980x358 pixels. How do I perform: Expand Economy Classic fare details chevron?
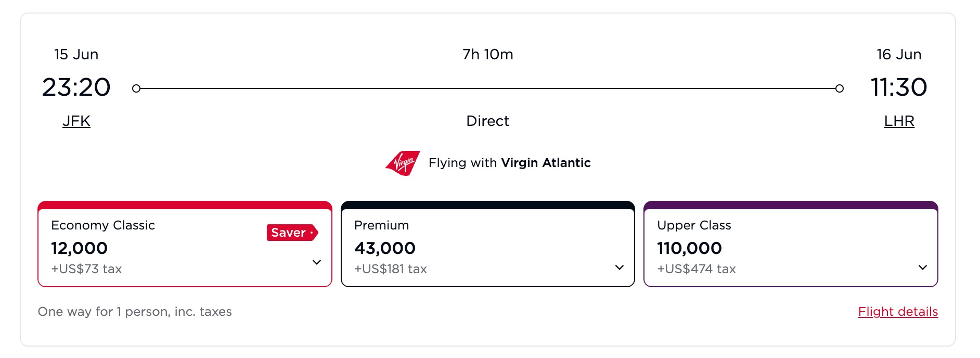pos(317,262)
